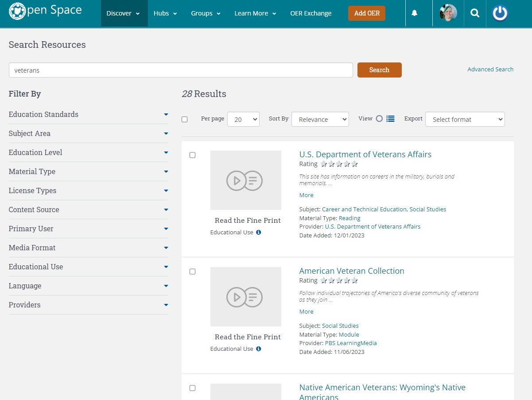Image resolution: width=532 pixels, height=400 pixels.
Task: Open the Advanced Search link
Action: pyautogui.click(x=490, y=70)
